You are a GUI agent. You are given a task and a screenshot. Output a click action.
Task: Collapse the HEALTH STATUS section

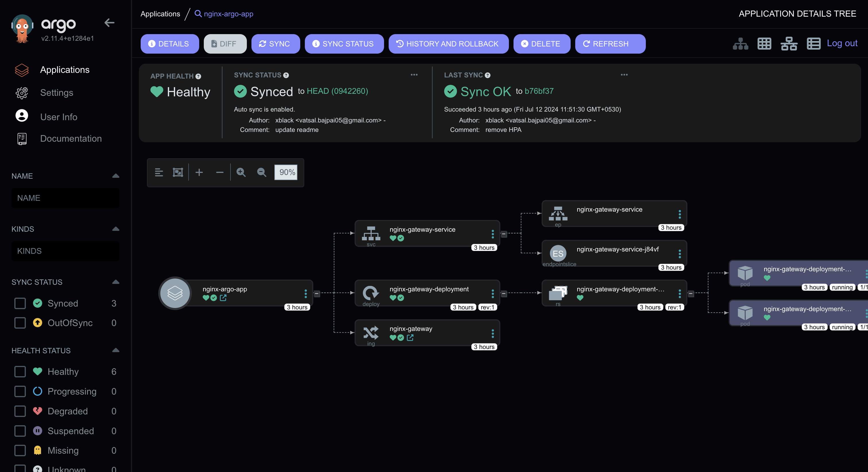point(116,350)
